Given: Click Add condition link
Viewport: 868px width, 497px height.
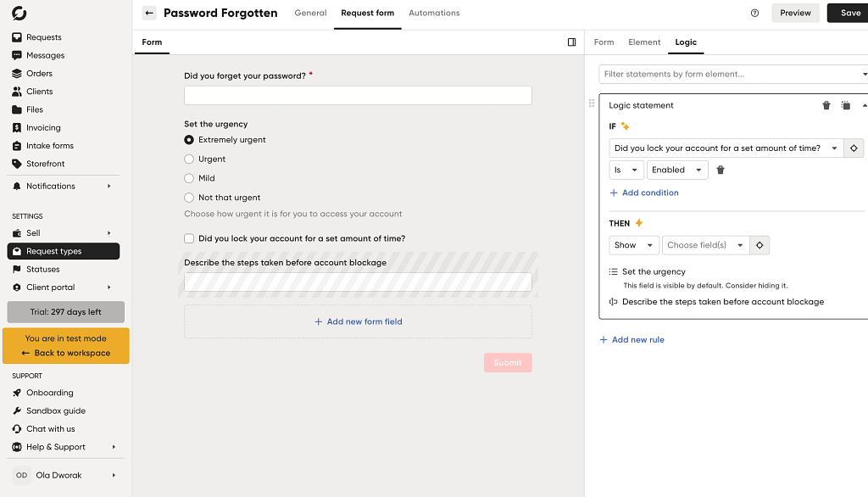Looking at the screenshot, I should pos(644,193).
